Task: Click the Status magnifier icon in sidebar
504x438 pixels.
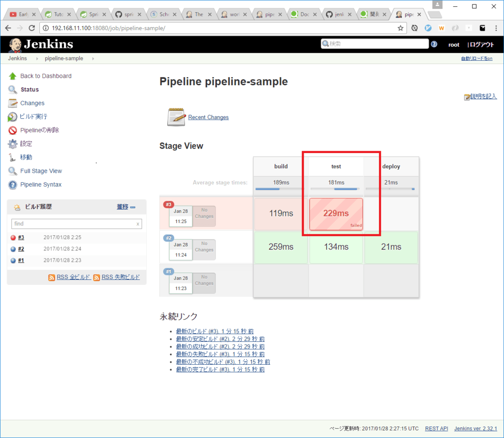Action: (12, 90)
